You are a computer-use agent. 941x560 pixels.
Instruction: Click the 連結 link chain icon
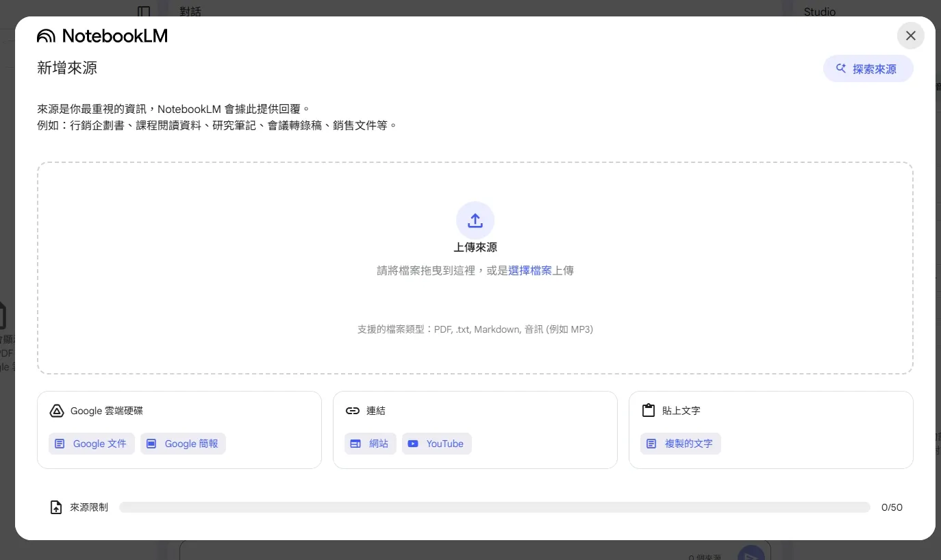click(352, 411)
